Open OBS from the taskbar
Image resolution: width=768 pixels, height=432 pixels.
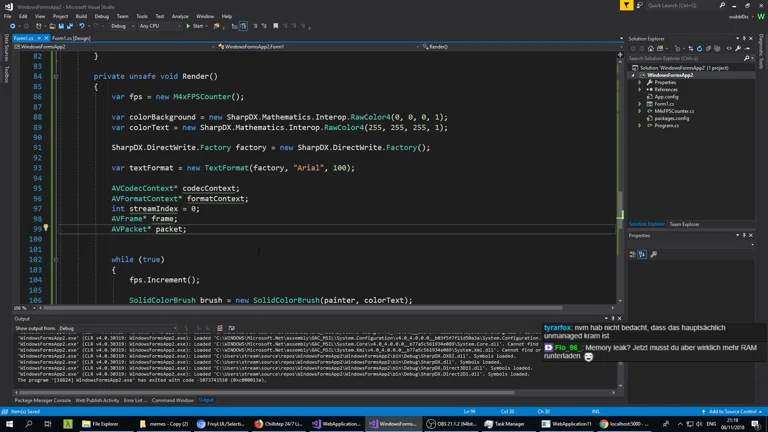(451, 424)
